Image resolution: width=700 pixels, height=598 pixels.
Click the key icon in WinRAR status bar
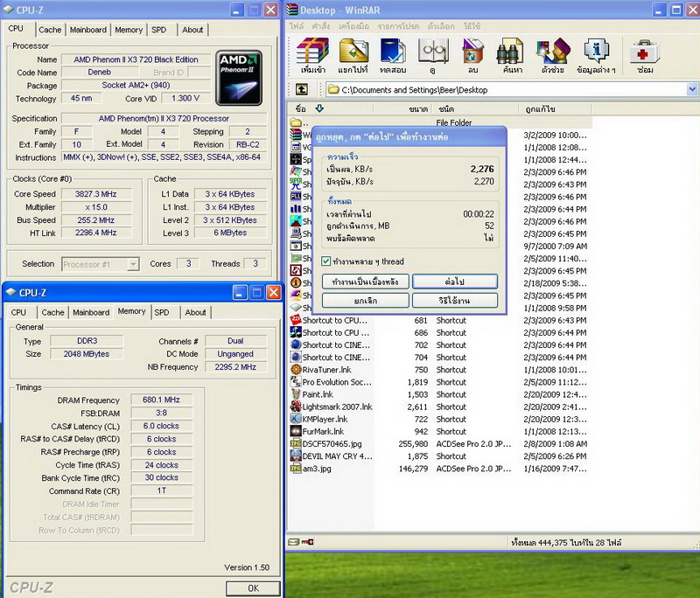(x=308, y=542)
